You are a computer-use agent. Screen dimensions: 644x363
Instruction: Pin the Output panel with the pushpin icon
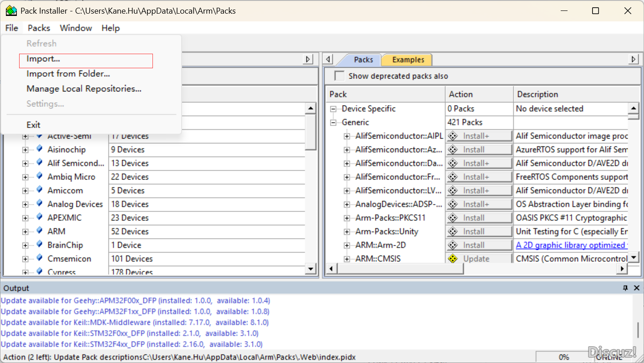(625, 288)
